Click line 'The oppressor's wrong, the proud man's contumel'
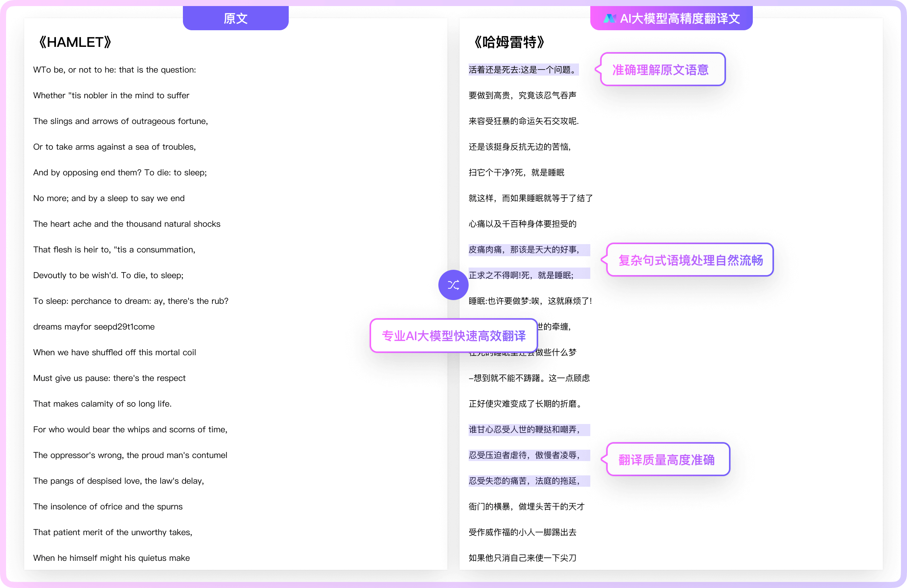 pos(130,455)
